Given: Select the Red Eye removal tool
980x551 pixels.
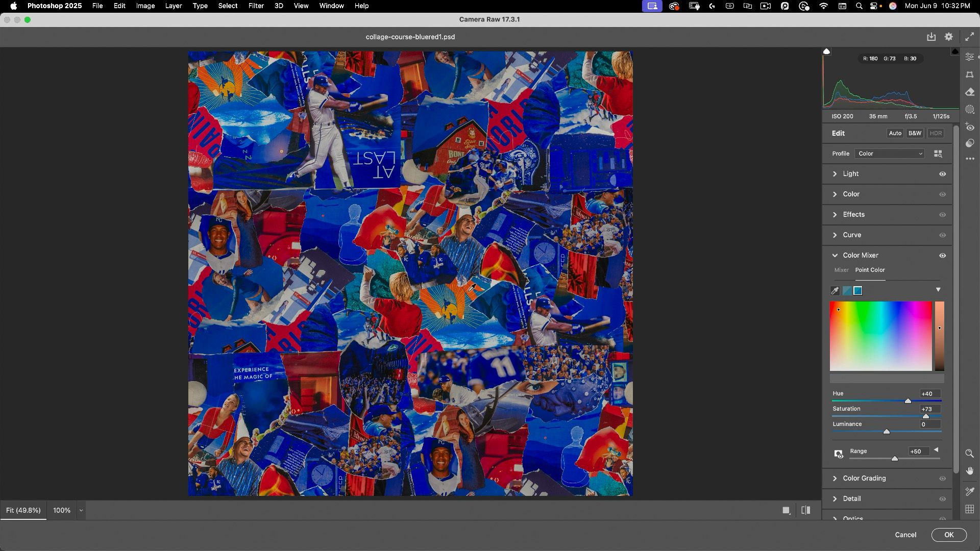Looking at the screenshot, I should point(970,127).
